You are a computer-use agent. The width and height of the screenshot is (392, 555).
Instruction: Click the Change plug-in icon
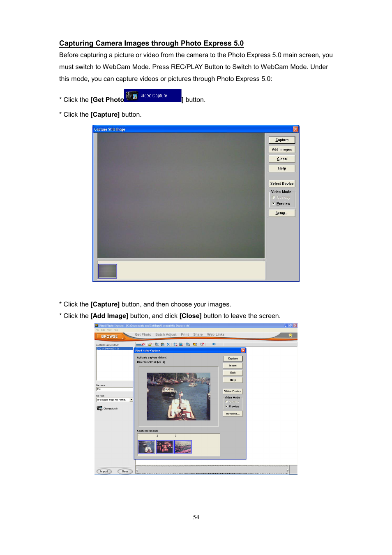[99, 408]
